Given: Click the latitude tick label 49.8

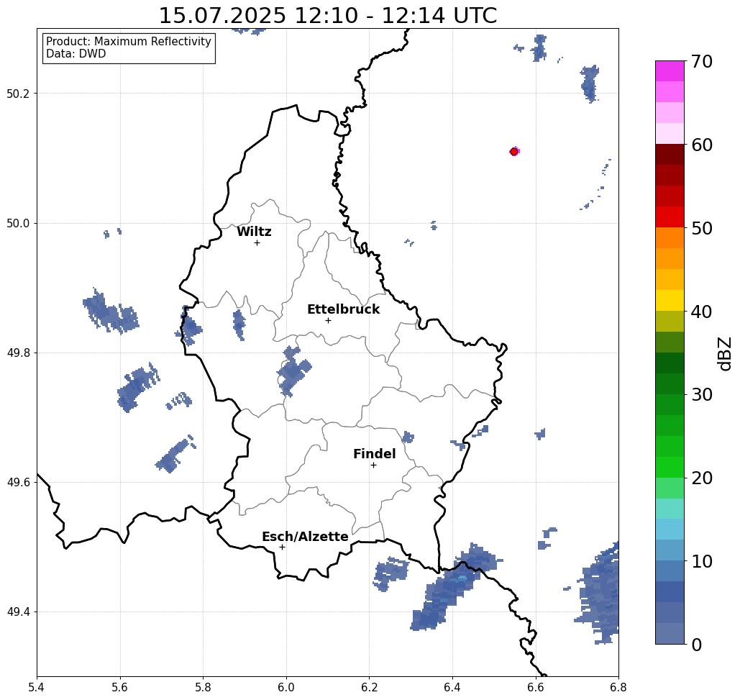Looking at the screenshot, I should (18, 353).
